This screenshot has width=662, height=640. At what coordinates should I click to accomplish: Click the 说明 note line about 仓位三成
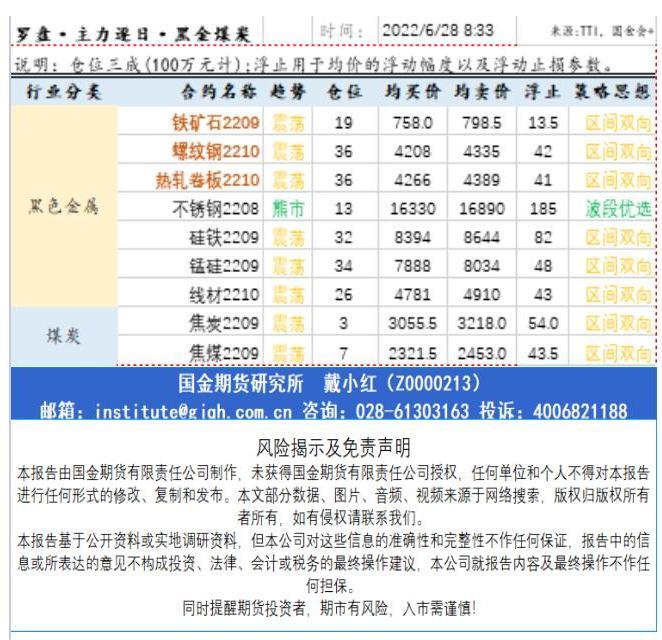pos(314,64)
